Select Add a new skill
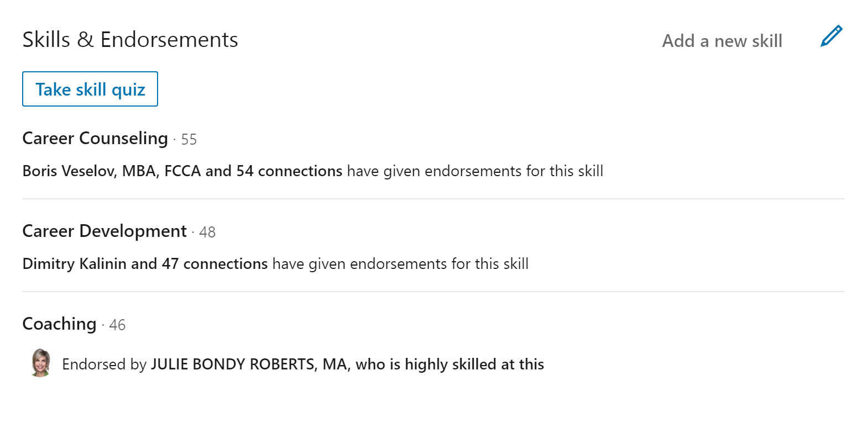 pyautogui.click(x=722, y=41)
